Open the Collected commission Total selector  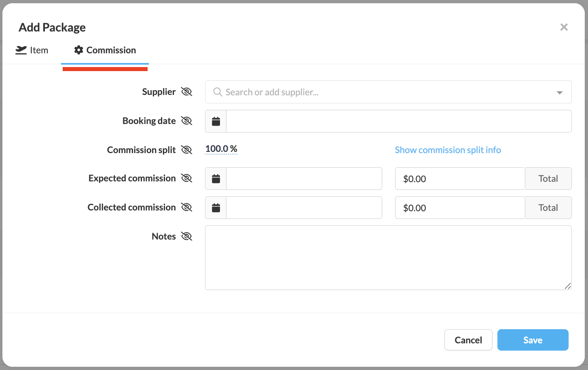click(548, 208)
